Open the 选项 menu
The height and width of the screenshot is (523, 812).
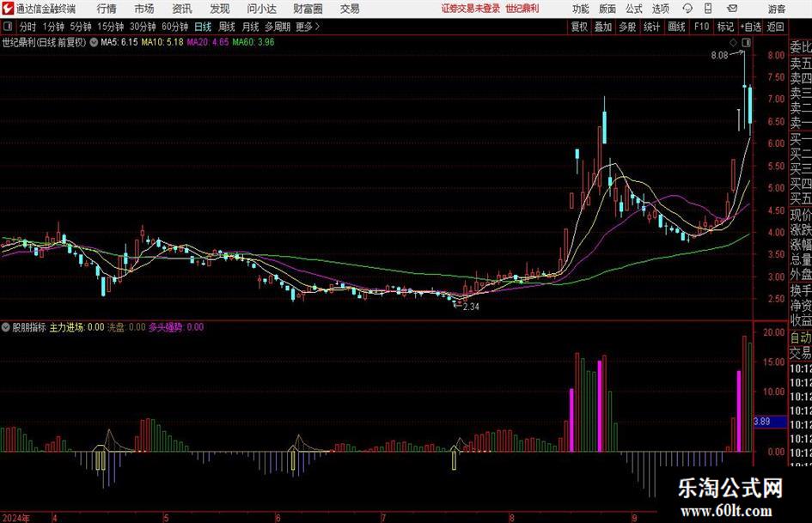pyautogui.click(x=660, y=9)
